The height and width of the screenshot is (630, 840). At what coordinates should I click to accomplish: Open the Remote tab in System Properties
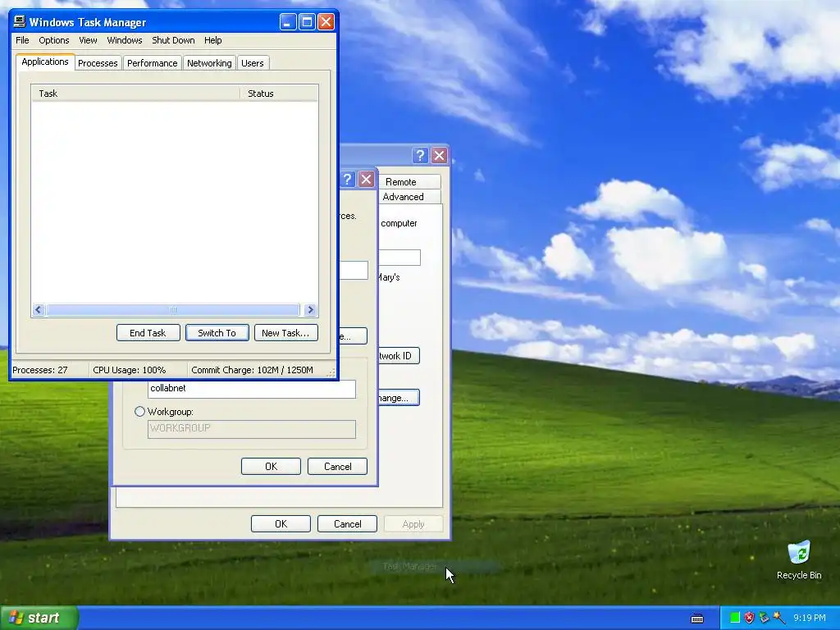[x=409, y=181]
